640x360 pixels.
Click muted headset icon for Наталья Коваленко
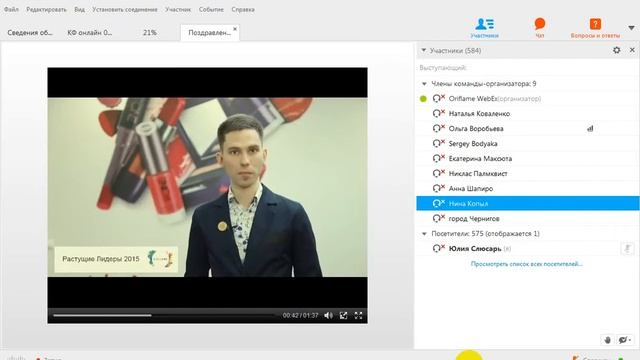pyautogui.click(x=438, y=113)
